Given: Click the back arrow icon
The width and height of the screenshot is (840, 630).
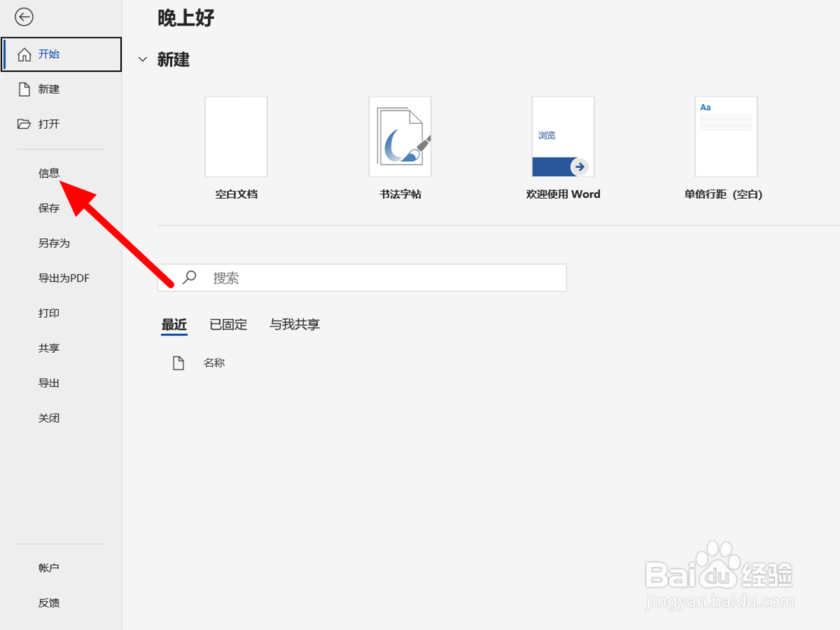Looking at the screenshot, I should click(x=24, y=17).
